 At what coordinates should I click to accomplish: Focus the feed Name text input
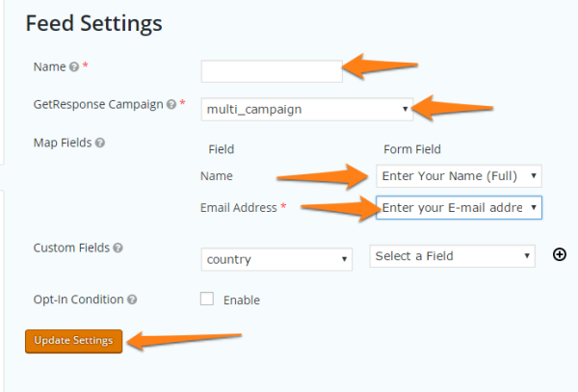272,71
